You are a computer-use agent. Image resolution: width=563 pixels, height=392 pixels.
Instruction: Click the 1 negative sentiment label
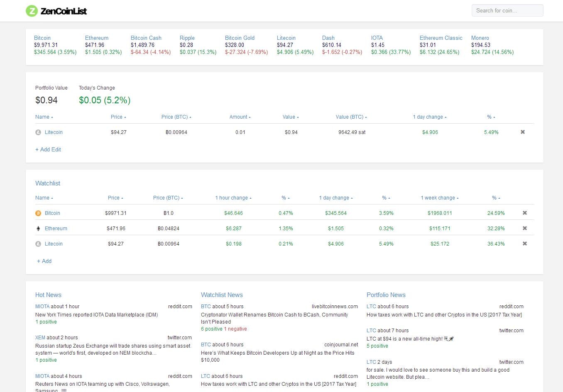pyautogui.click(x=235, y=329)
